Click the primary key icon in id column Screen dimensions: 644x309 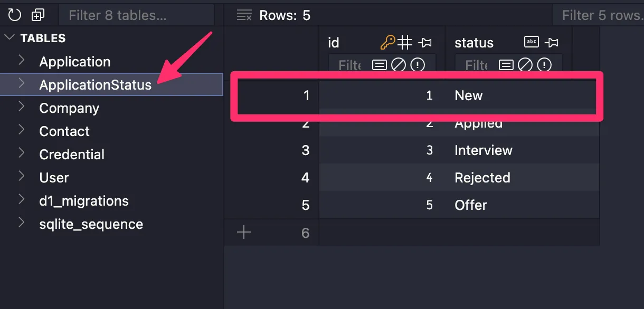[x=387, y=42]
